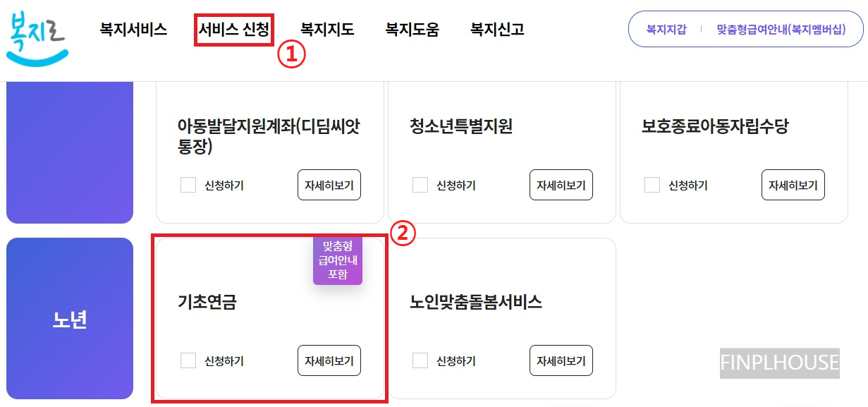Check 신청하기 for 노인맞춤돌봄서비스
This screenshot has width=868, height=407.
(x=420, y=360)
